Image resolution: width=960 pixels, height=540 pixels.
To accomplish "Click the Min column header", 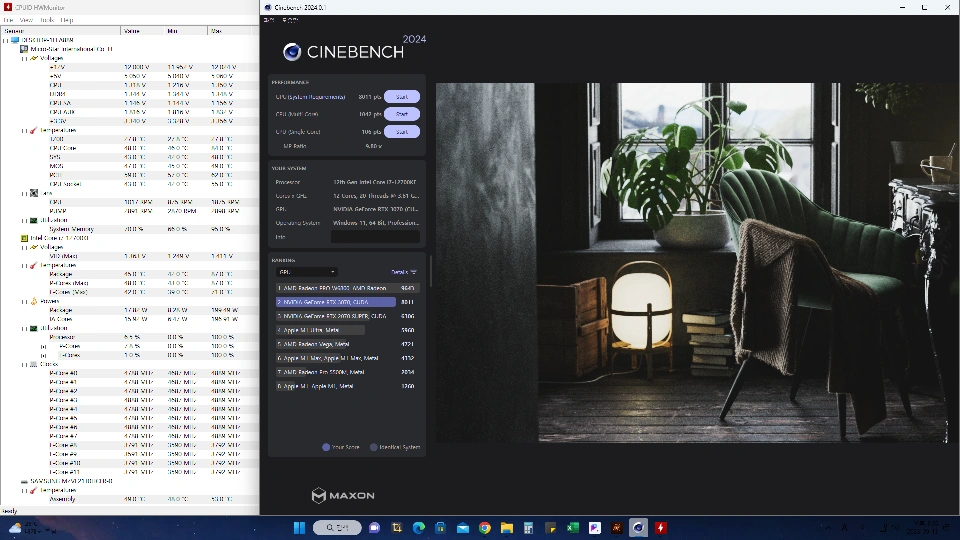I will pos(186,31).
